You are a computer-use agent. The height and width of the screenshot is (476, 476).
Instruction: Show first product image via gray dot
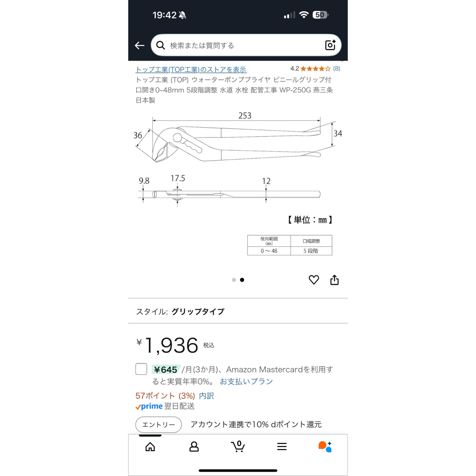pyautogui.click(x=234, y=280)
